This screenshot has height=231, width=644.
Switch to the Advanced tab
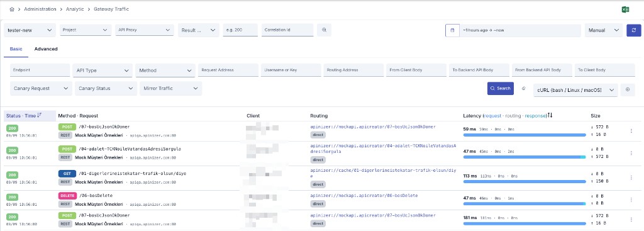[46, 49]
